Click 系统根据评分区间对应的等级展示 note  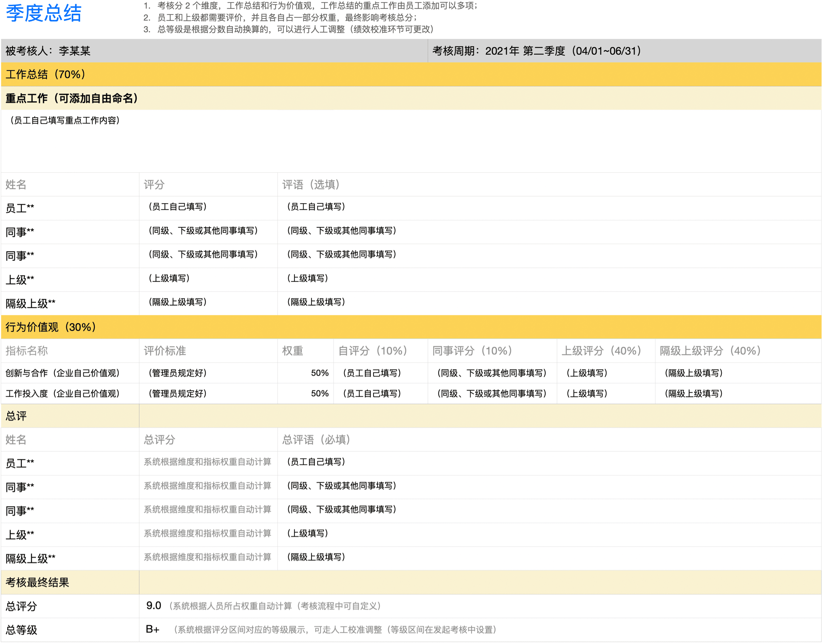[335, 630]
